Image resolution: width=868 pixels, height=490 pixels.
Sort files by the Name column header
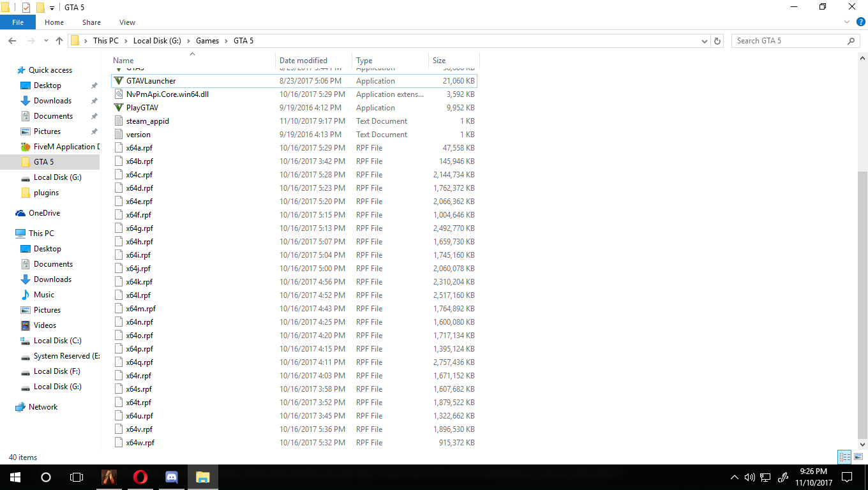[x=193, y=61]
